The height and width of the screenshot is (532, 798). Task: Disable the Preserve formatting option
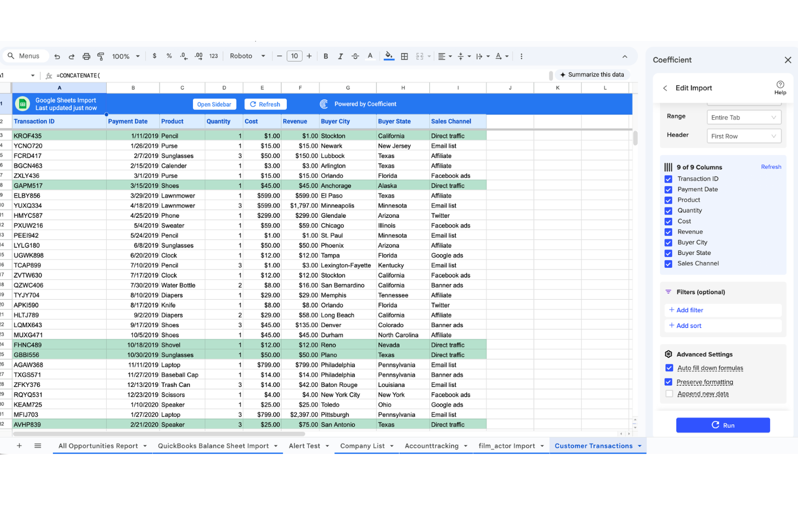pyautogui.click(x=669, y=382)
